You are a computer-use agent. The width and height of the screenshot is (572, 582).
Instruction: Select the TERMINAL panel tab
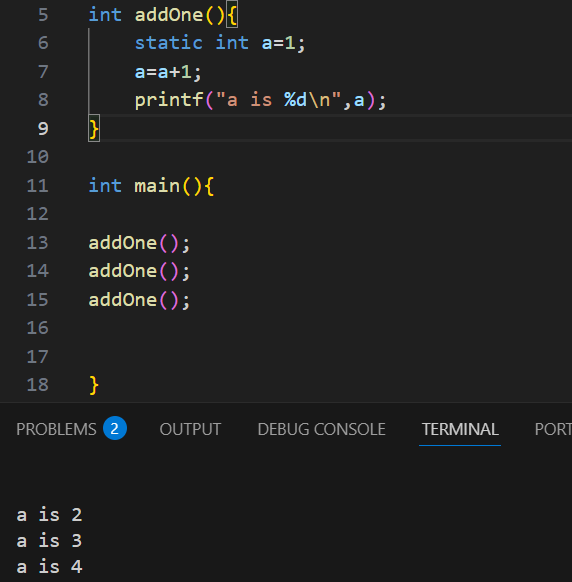(x=460, y=429)
